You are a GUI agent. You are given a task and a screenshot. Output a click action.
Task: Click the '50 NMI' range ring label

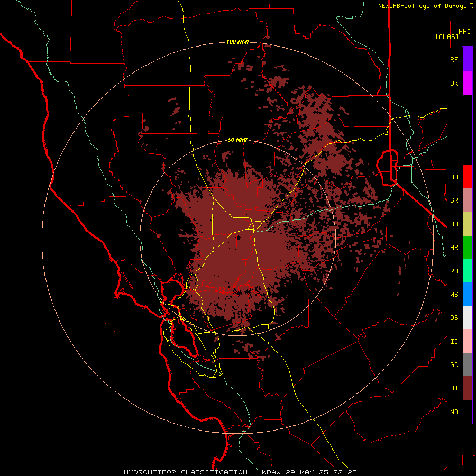(237, 140)
